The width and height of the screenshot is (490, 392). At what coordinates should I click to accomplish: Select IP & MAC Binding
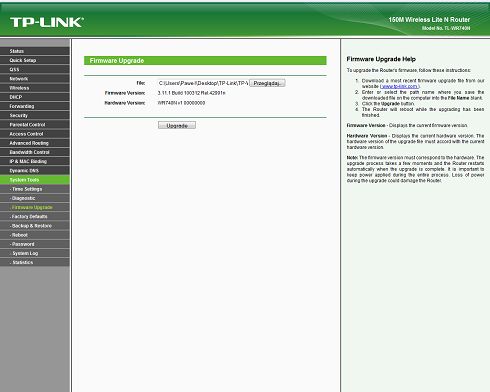pos(35,161)
